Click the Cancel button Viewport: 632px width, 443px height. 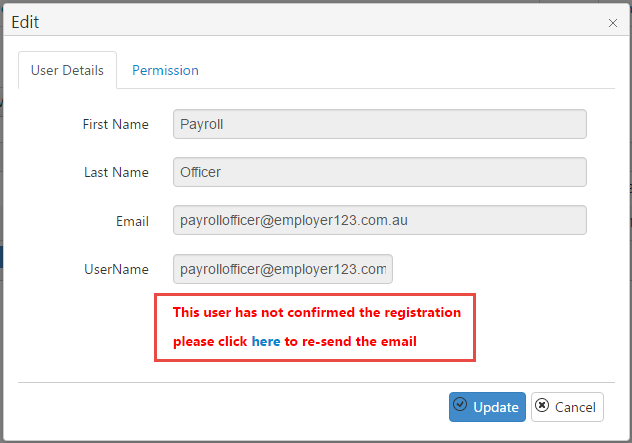[x=567, y=407]
